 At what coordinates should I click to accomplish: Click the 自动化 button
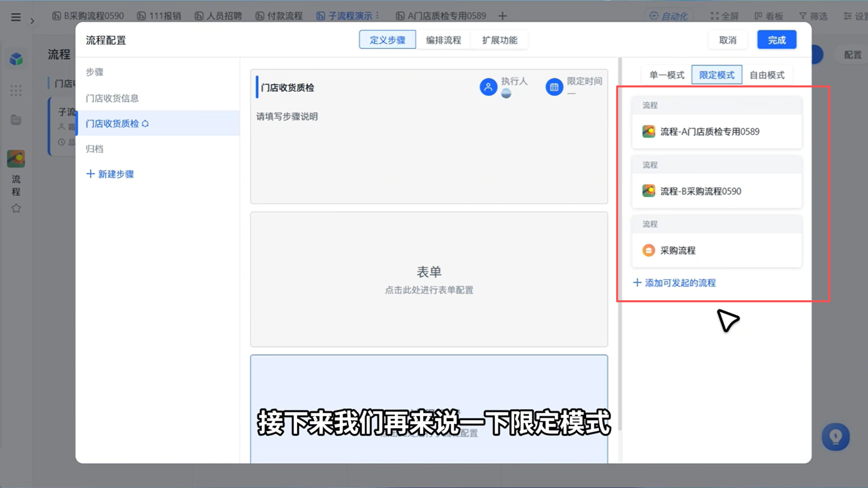668,16
